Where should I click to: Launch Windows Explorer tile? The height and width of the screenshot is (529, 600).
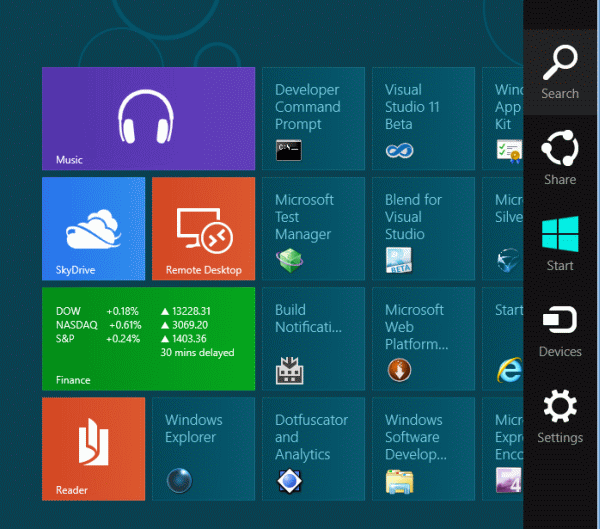click(204, 449)
